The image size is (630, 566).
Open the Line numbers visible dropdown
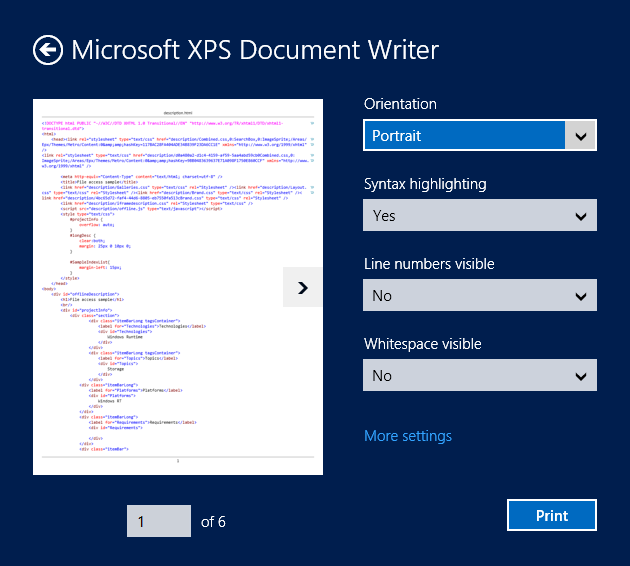(x=480, y=295)
